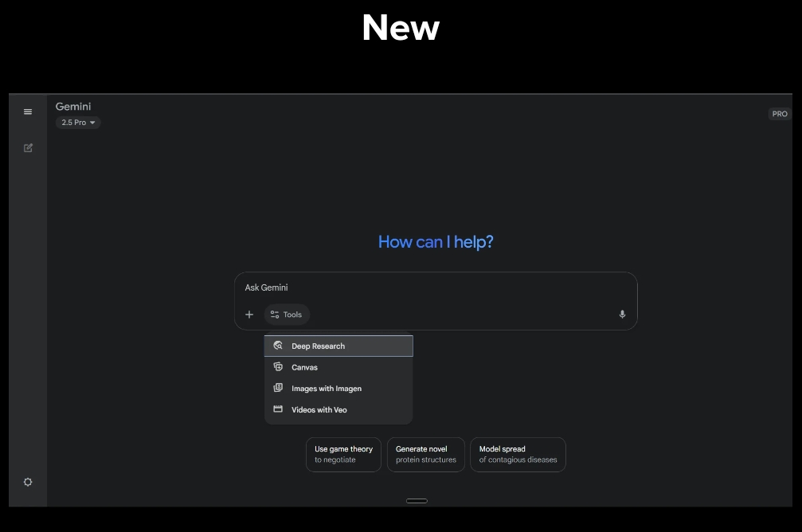Pick the 'Use game theory' suggestion
Image resolution: width=802 pixels, height=532 pixels.
tap(343, 454)
